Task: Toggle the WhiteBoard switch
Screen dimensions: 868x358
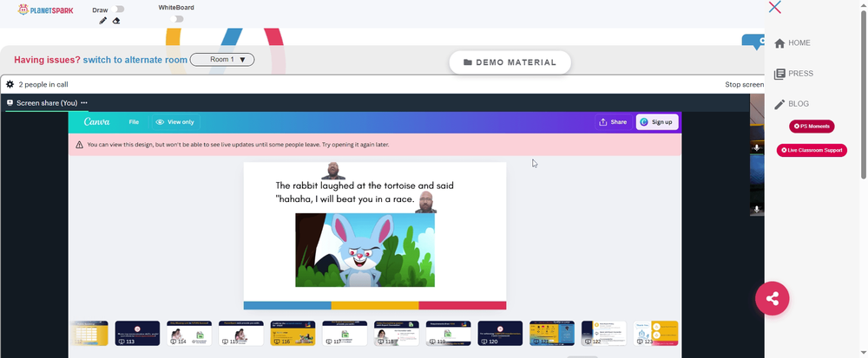Action: pos(176,19)
